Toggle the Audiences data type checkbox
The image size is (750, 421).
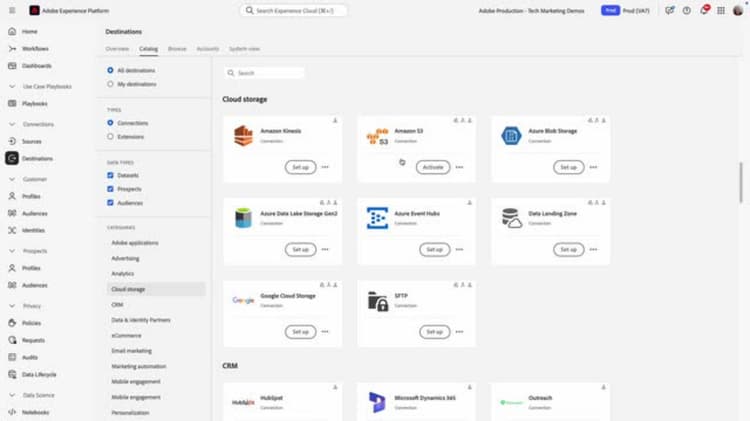click(110, 203)
